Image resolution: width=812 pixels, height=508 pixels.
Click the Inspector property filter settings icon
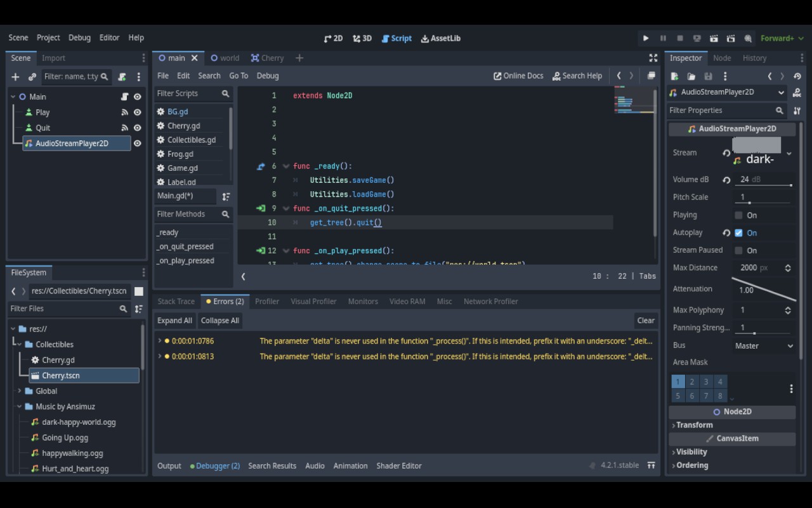(x=797, y=110)
